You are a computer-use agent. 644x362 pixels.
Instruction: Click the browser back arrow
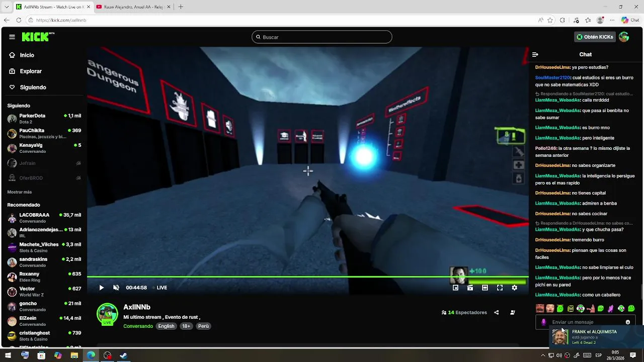pos(7,20)
